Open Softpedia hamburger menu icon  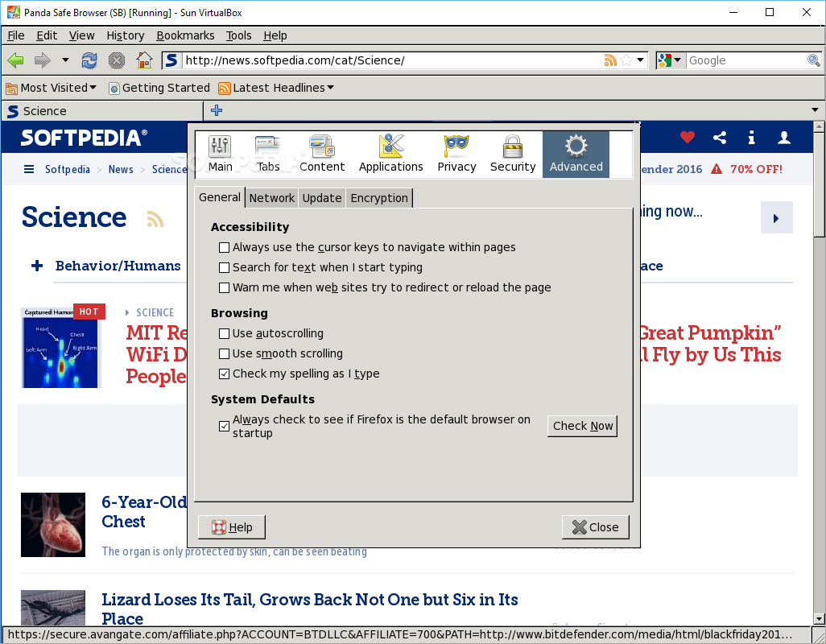(x=29, y=169)
